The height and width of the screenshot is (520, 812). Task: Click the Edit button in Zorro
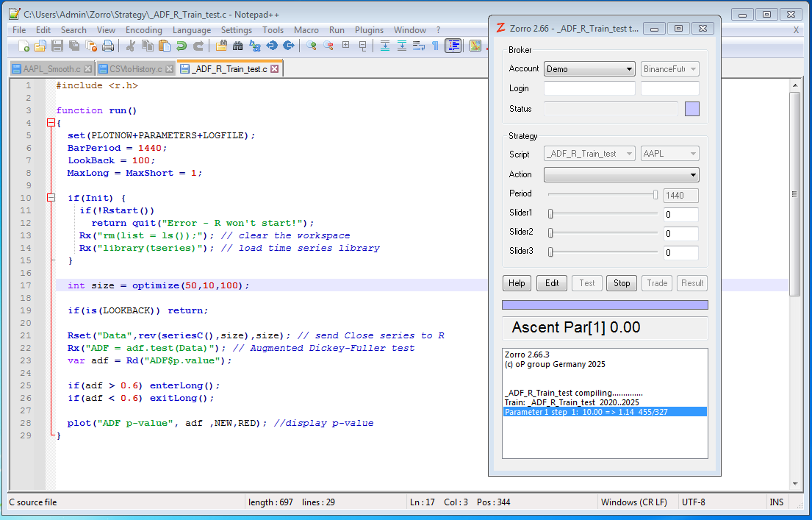click(x=551, y=283)
